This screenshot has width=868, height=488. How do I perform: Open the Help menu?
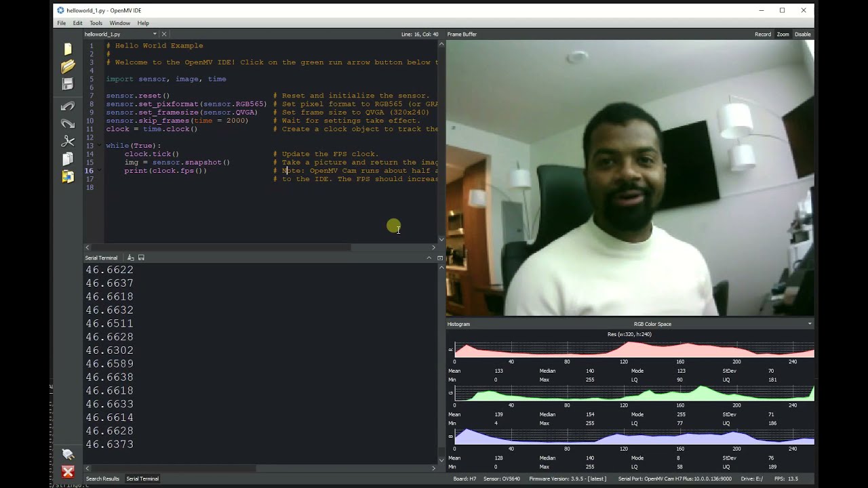point(143,23)
